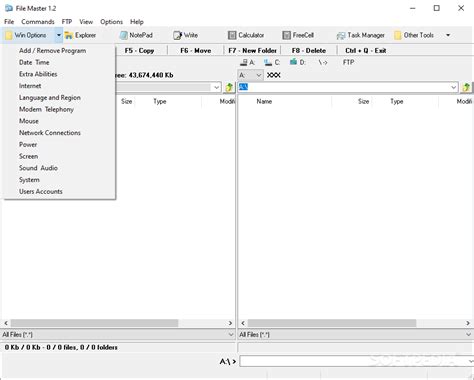Click right pane scrollbar right arrow
474x380 pixels.
(x=468, y=323)
